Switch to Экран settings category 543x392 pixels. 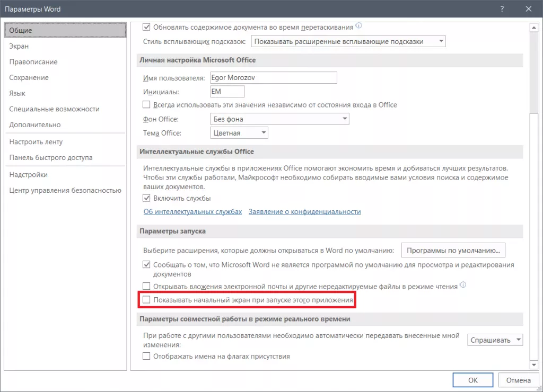(65, 46)
